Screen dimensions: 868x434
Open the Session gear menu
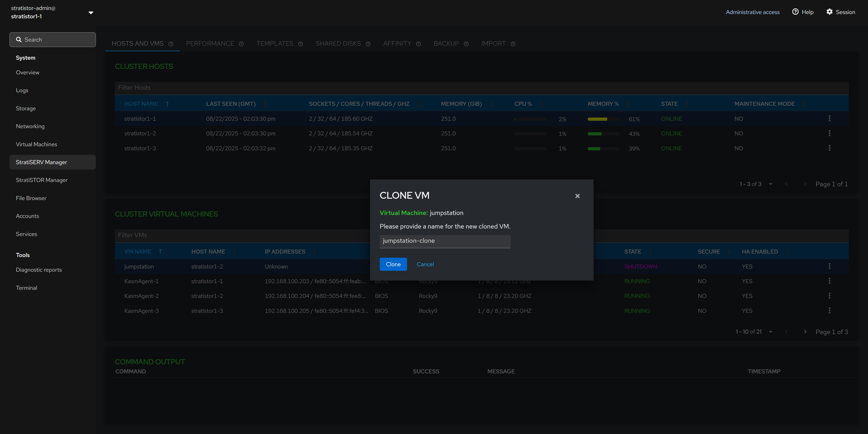click(840, 12)
